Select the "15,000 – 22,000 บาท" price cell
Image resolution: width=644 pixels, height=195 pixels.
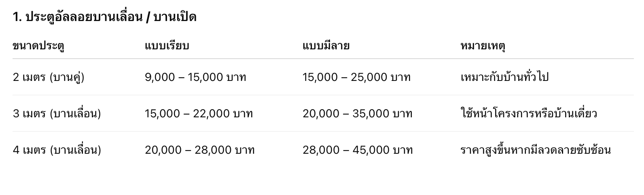pyautogui.click(x=199, y=113)
